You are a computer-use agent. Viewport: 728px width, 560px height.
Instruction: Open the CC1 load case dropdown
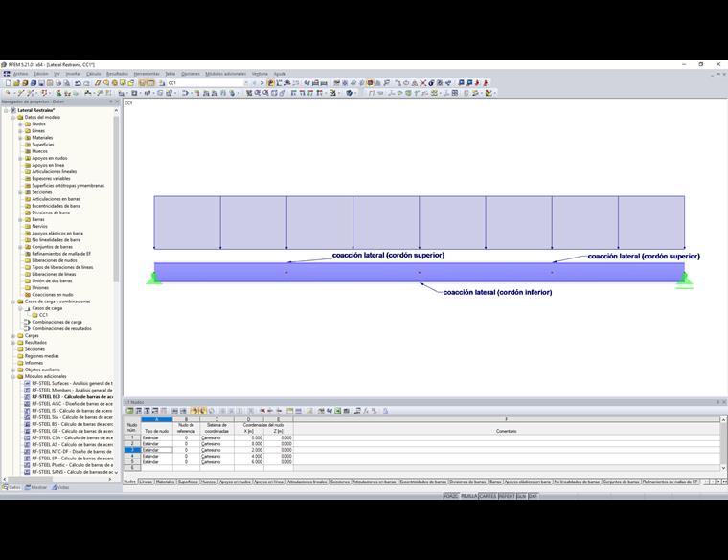[246, 83]
